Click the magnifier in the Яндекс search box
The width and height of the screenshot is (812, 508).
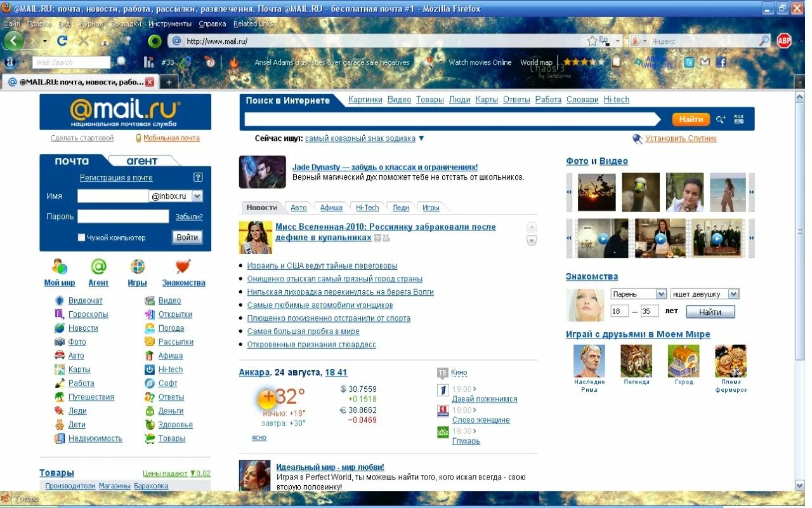tap(764, 41)
